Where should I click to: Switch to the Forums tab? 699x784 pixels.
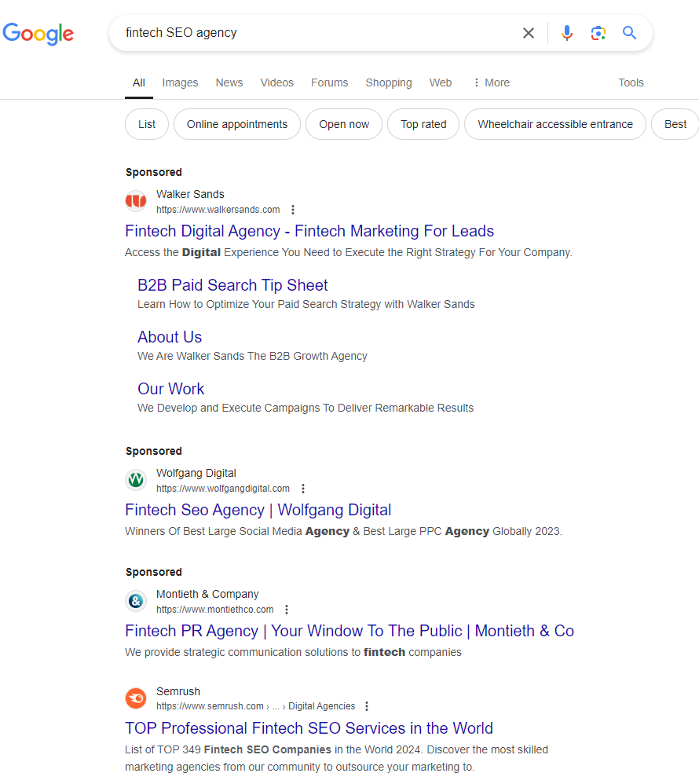coord(330,82)
